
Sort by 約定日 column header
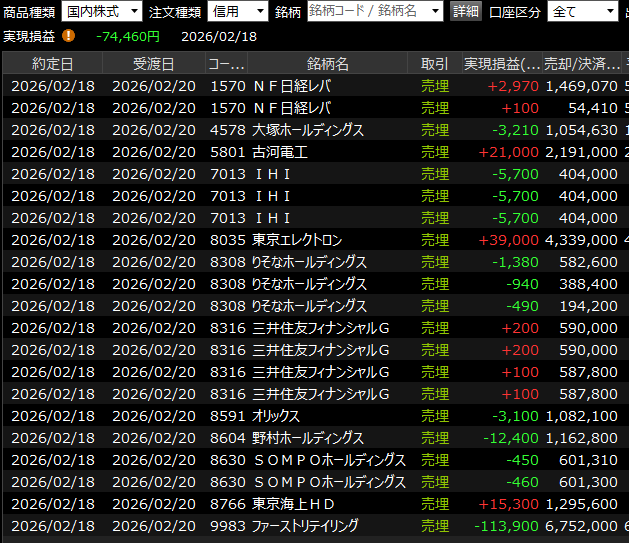pos(53,64)
